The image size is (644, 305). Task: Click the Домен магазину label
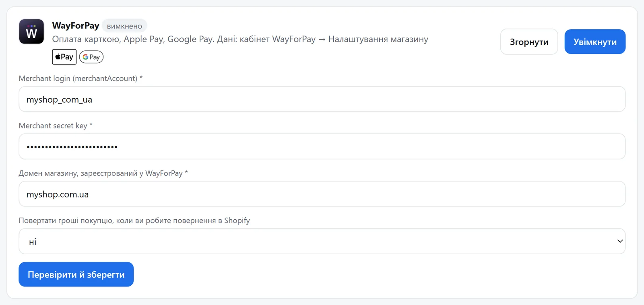[103, 173]
